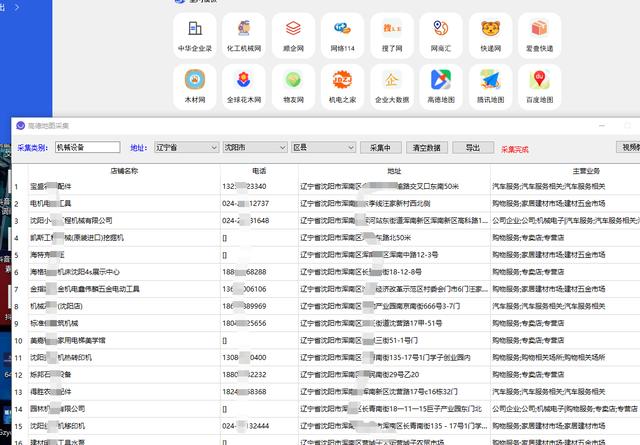
Task: Click the shop name ending 金机电鑫伟麟五金电动工具
Action: click(x=85, y=289)
